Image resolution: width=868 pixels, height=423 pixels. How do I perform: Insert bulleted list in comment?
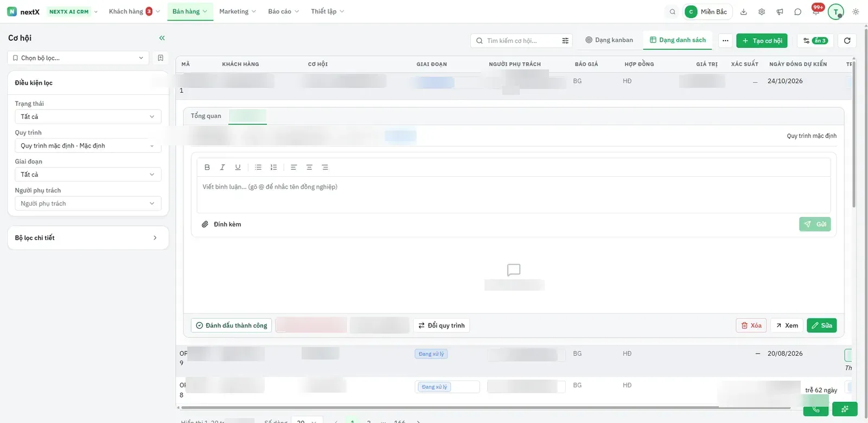(258, 168)
